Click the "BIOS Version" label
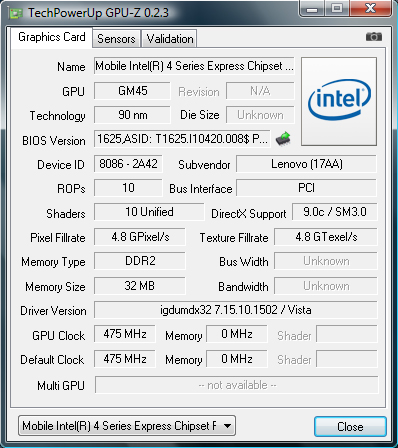The width and height of the screenshot is (398, 448). 54,141
